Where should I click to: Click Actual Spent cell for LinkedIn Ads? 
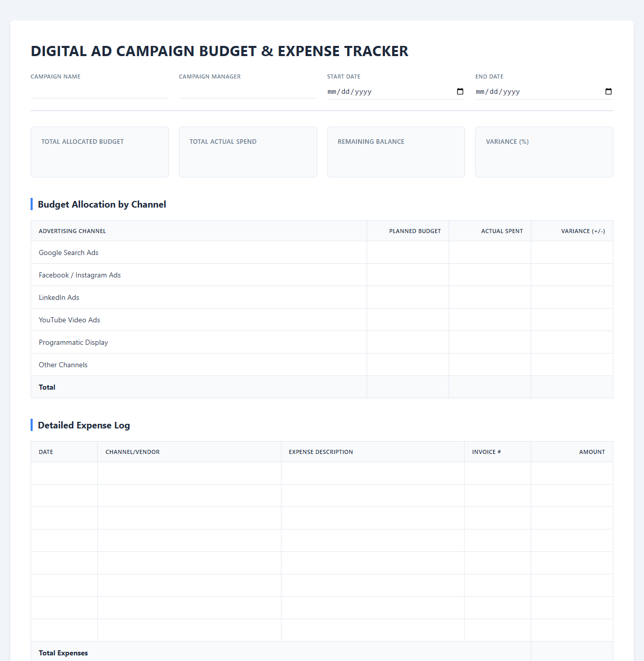click(x=490, y=297)
